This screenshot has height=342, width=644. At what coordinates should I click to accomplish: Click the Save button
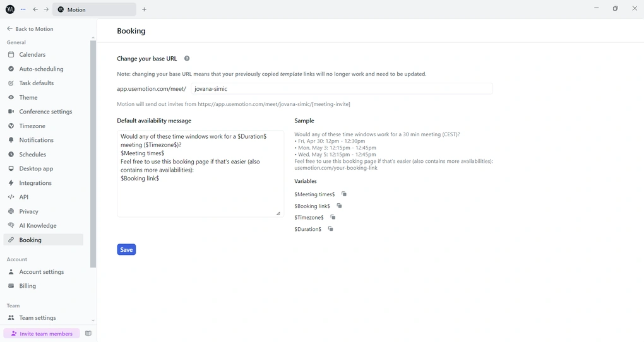pos(126,250)
